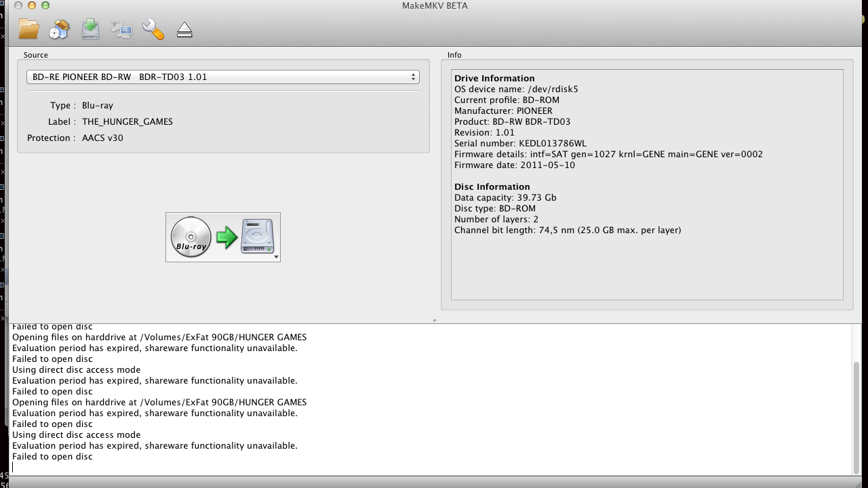Click Product: BD-RW BDR-TD03 line
This screenshot has height=488, width=868.
point(512,122)
